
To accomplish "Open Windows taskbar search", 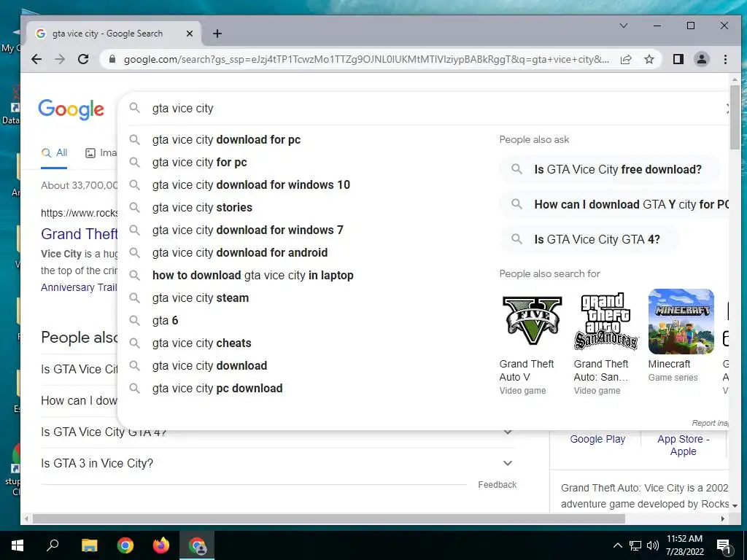I will (53, 545).
